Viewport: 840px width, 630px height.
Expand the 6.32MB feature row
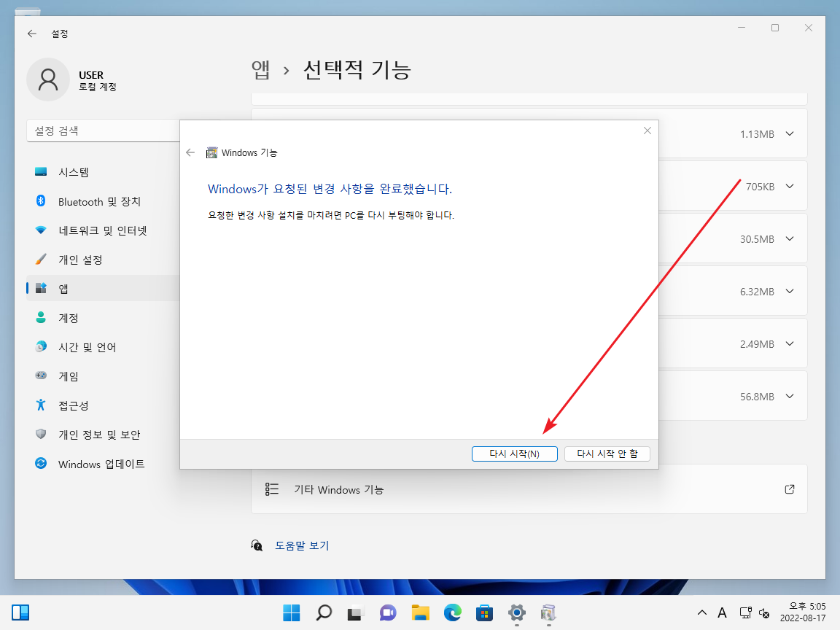coord(789,292)
